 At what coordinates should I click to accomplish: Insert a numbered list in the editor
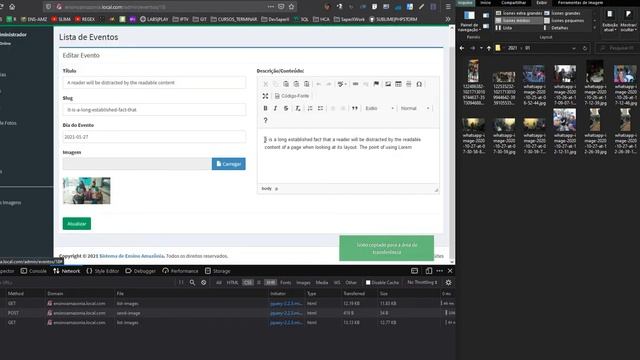tap(310, 108)
